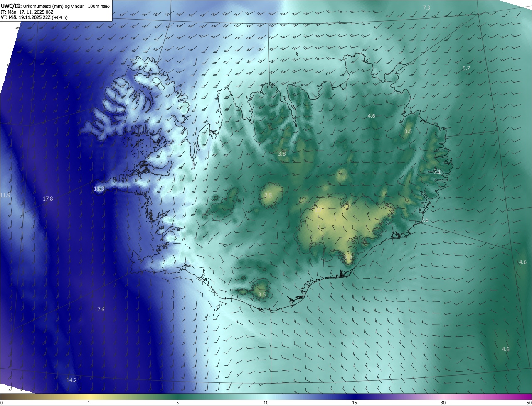Click the 4.6 value near the bottom-right corner
This screenshot has width=532, height=406.
pyautogui.click(x=505, y=350)
